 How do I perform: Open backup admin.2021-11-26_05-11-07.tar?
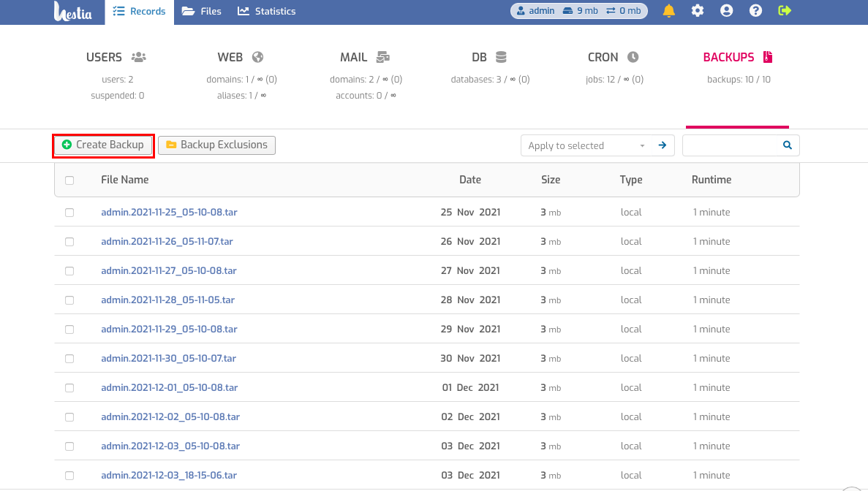tap(167, 242)
